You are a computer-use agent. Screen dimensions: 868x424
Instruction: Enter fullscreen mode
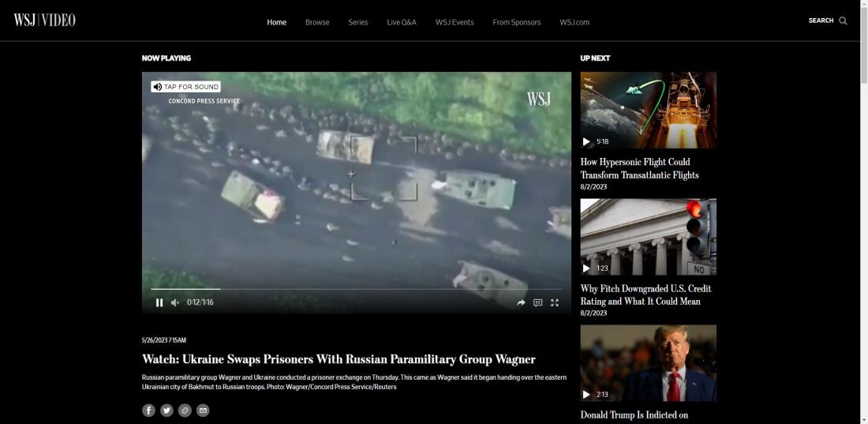click(555, 302)
